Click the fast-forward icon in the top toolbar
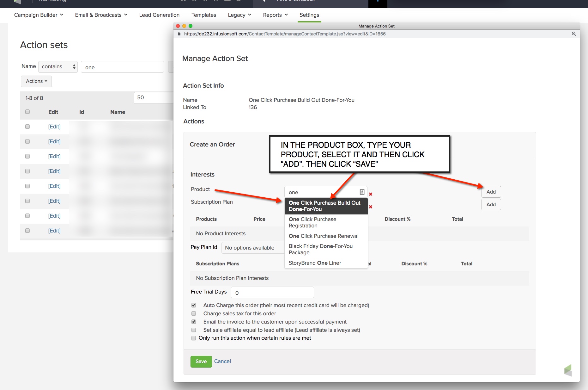588x390 pixels. 216,1
